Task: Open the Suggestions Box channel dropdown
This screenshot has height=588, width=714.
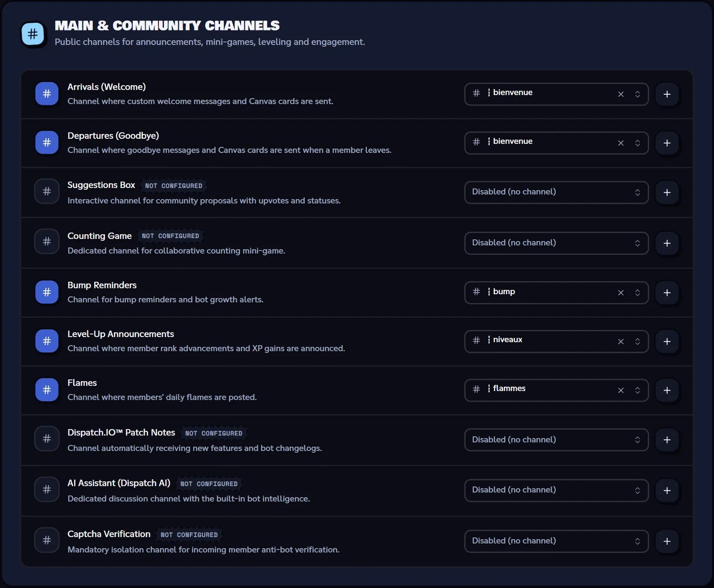Action: pyautogui.click(x=556, y=192)
